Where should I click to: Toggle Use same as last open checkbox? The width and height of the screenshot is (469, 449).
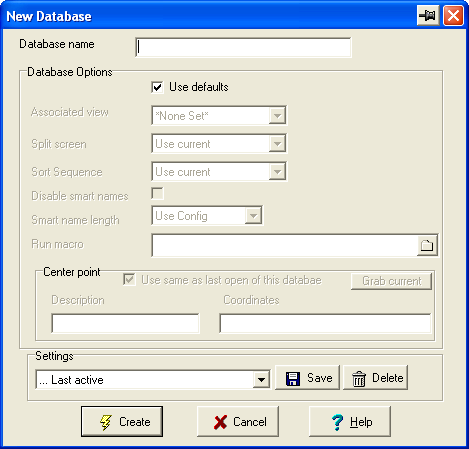129,279
